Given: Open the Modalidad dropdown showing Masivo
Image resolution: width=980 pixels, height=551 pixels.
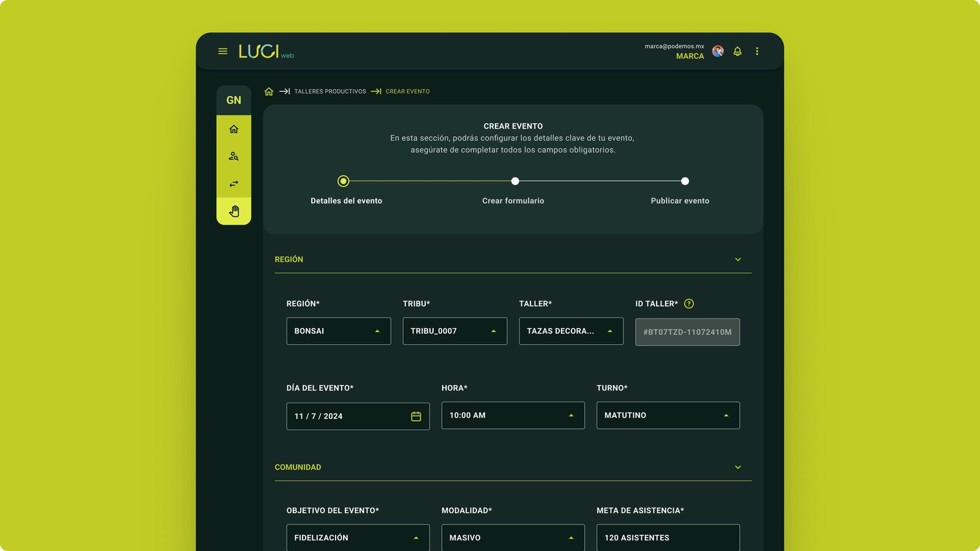Looking at the screenshot, I should (513, 538).
